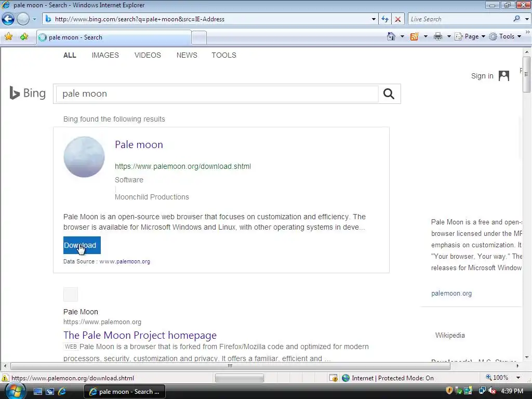
Task: Expand the Feeds dropdown arrow
Action: [425, 36]
